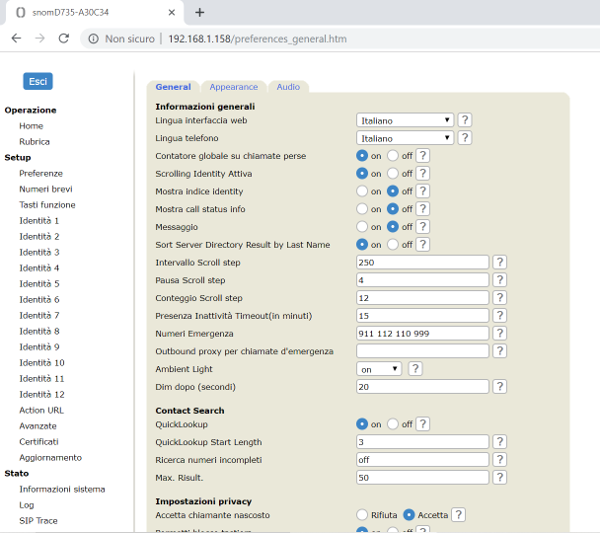The width and height of the screenshot is (600, 533).
Task: Open Aggiornamento page
Action: (x=51, y=458)
